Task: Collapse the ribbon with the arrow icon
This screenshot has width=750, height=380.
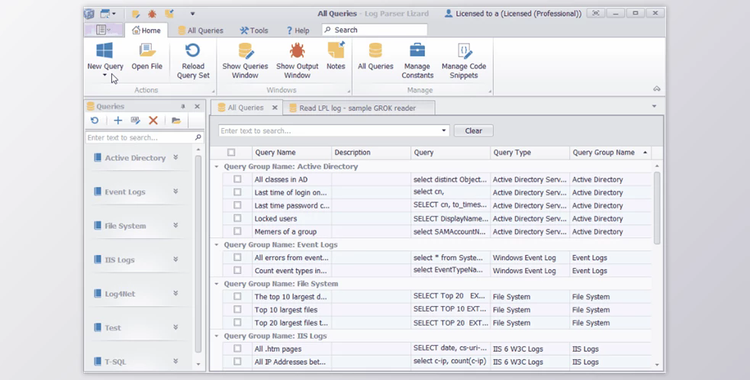Action: [x=657, y=89]
